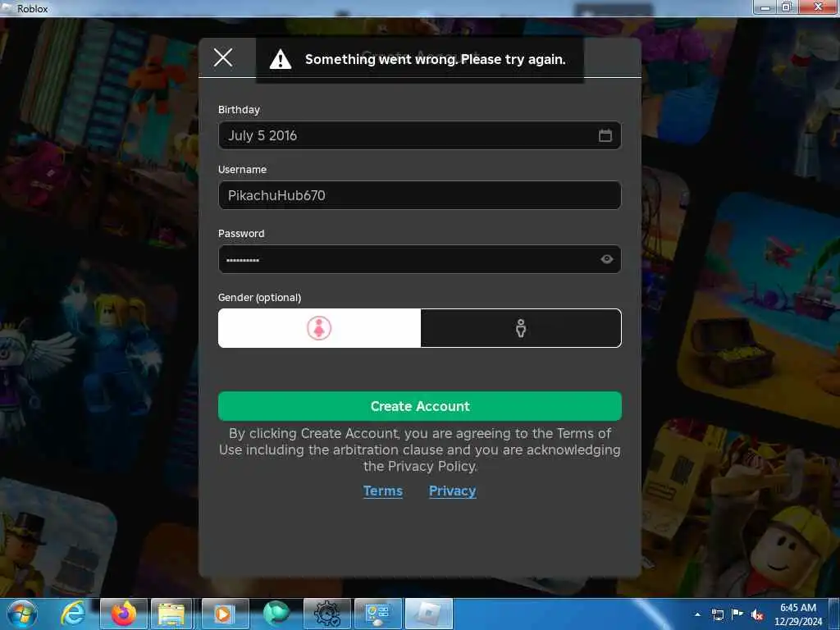
Task: Click the muted volume tray icon
Action: pos(757,614)
